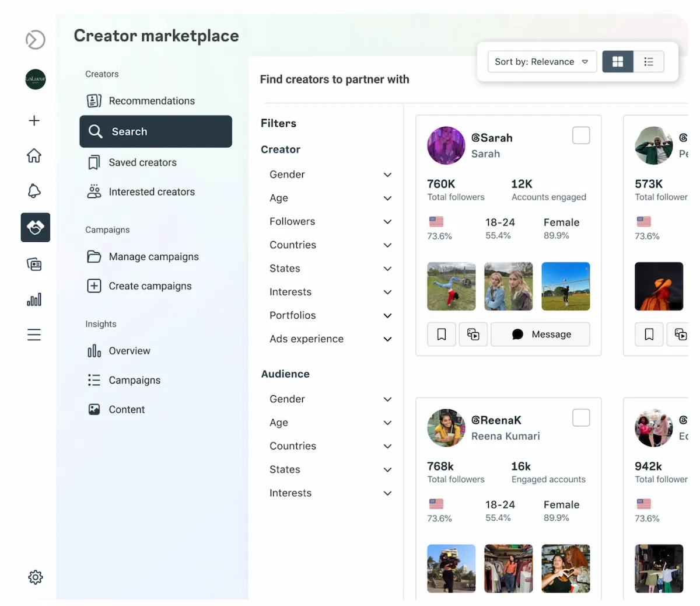
Task: Open ReenaK's clothing store thumbnail
Action: pos(509,569)
